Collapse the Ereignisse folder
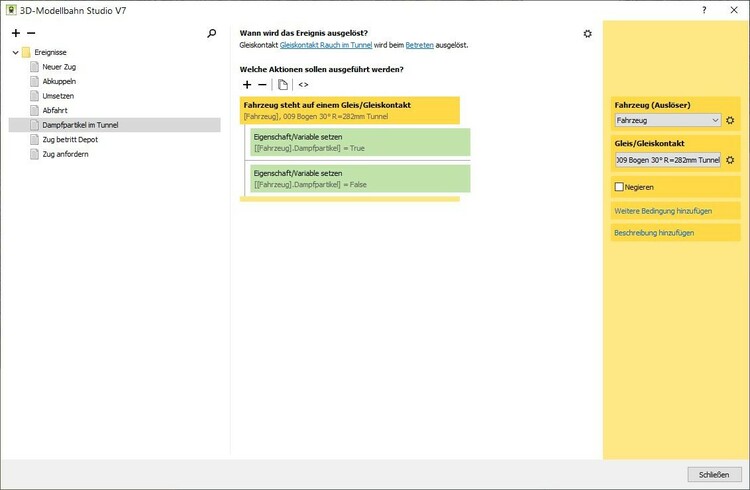The image size is (750, 490). [15, 52]
